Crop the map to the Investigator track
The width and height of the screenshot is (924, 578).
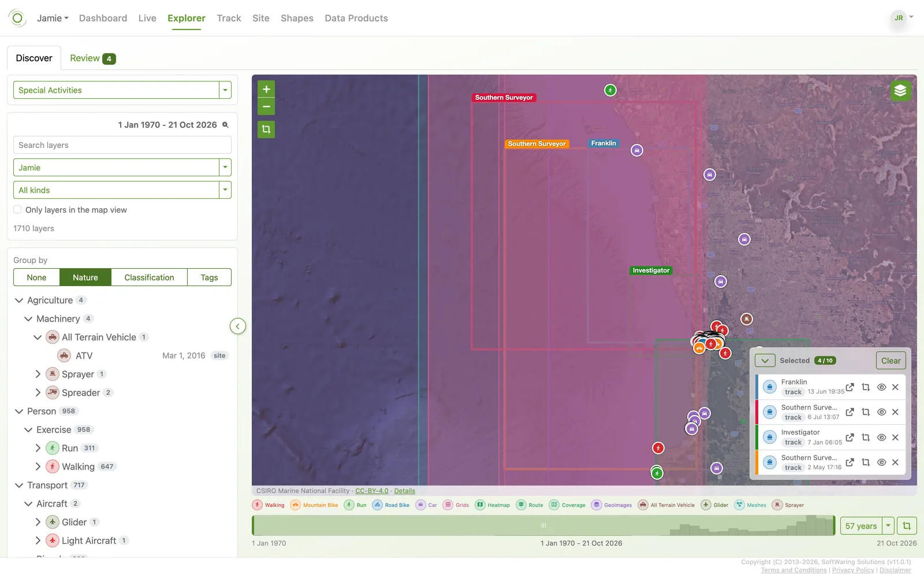866,438
